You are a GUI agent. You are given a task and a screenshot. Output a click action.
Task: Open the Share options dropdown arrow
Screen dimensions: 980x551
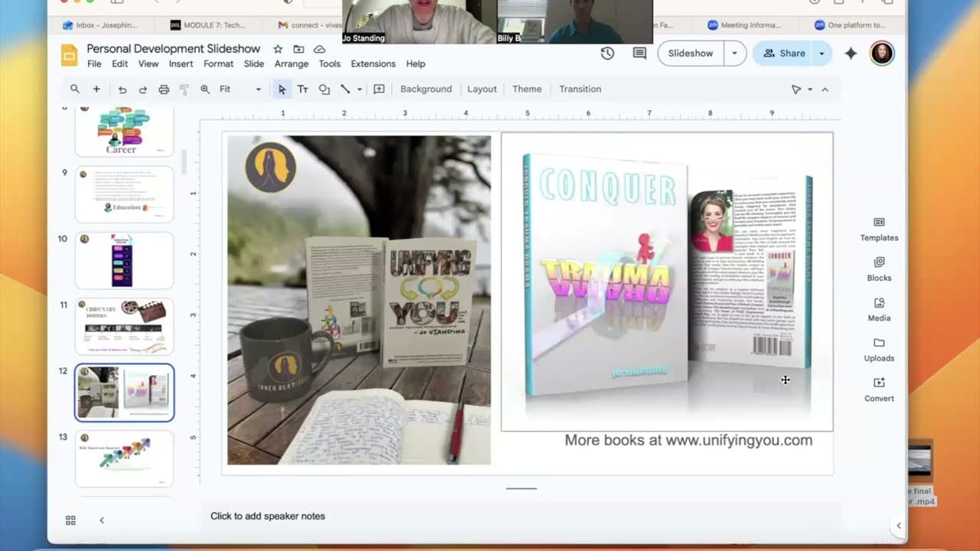click(x=822, y=54)
